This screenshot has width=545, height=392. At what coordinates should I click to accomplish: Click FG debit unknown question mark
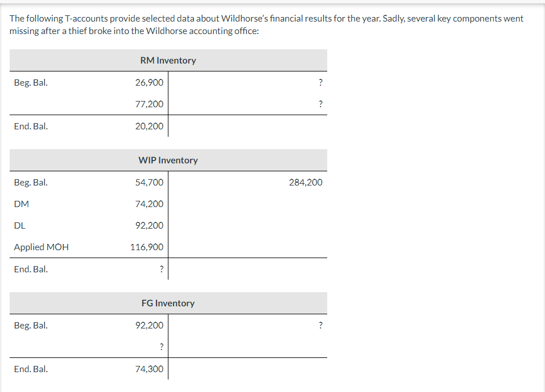coord(161,347)
